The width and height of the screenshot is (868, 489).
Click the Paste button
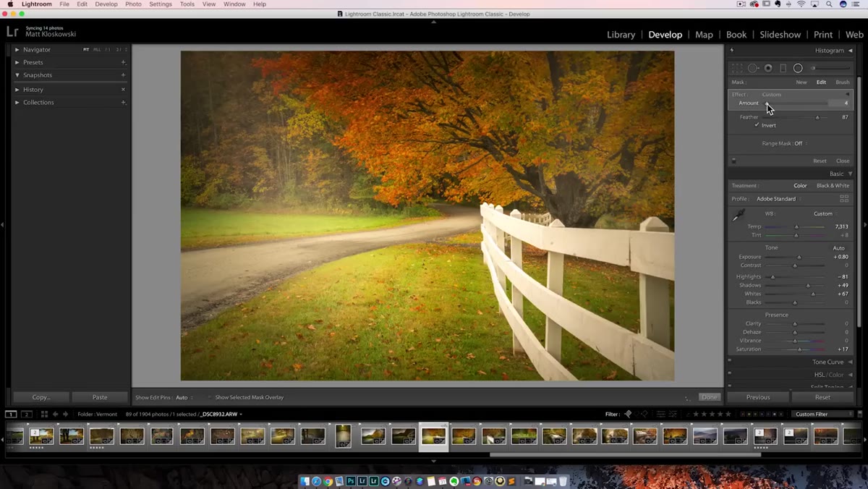(x=100, y=397)
